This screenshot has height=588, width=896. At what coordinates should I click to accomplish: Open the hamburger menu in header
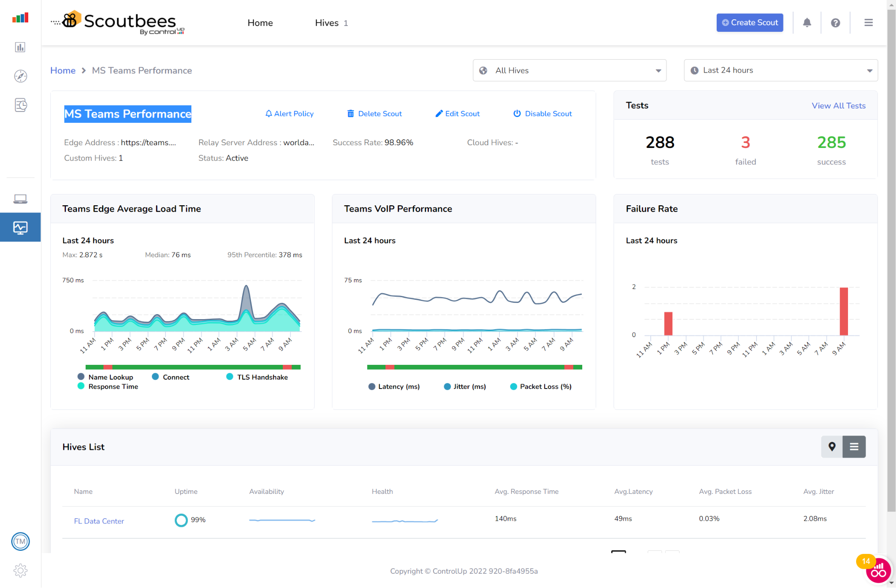(868, 23)
